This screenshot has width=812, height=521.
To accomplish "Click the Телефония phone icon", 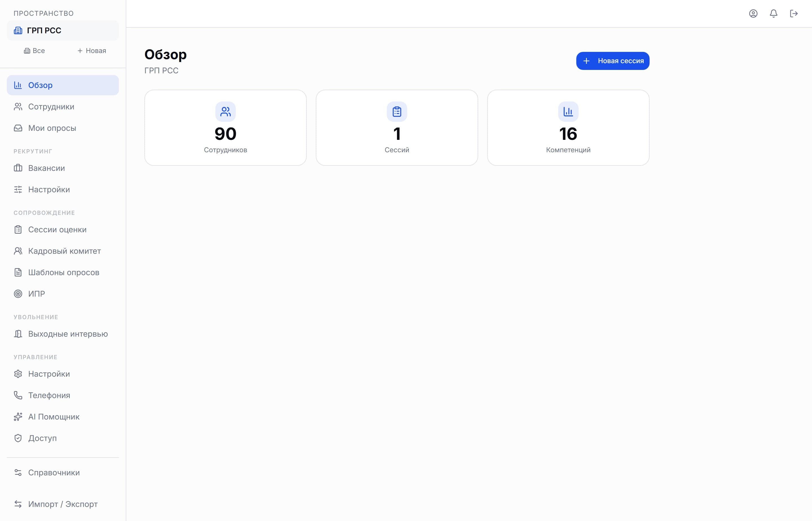I will tap(18, 395).
